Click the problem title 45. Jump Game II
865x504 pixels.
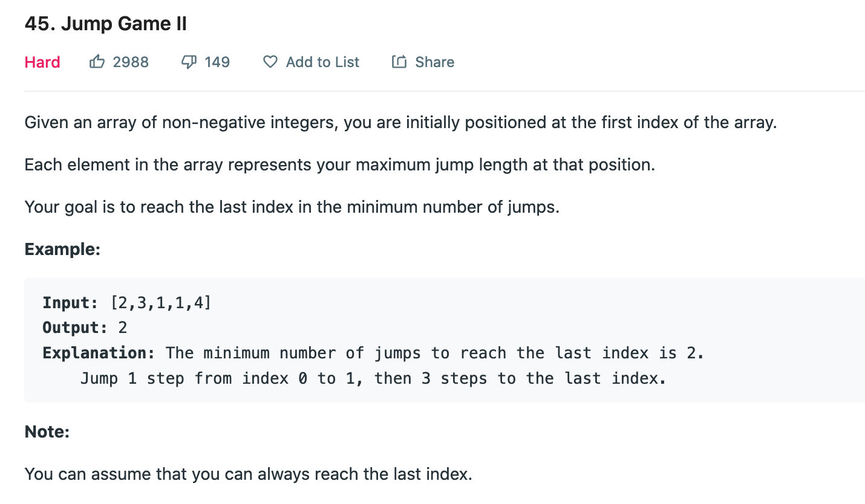click(106, 24)
